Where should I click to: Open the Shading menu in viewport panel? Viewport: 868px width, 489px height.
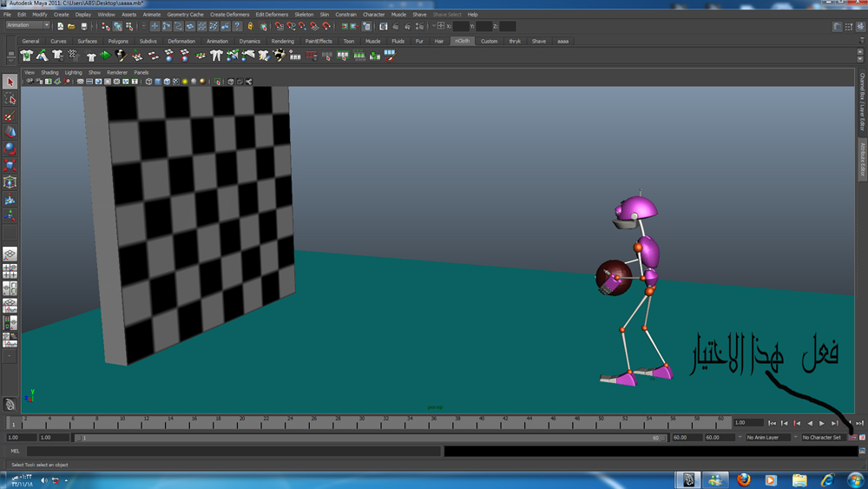(x=49, y=73)
